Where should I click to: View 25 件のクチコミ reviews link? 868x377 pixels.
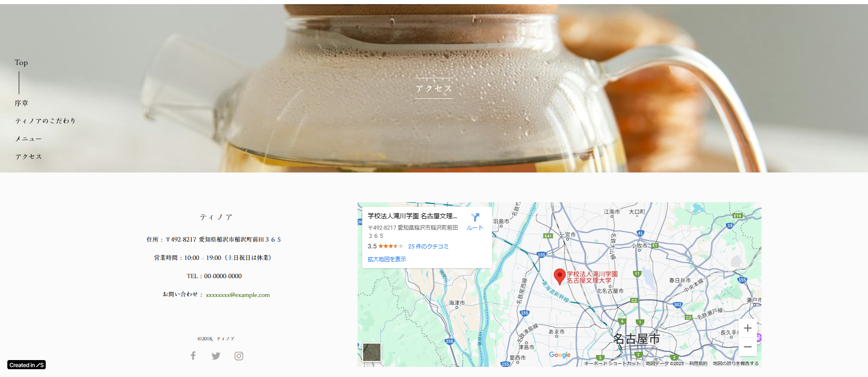point(428,247)
